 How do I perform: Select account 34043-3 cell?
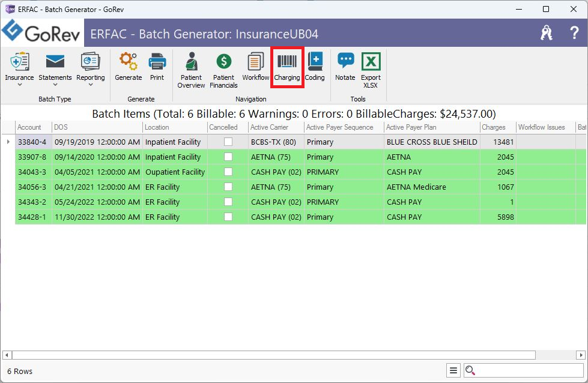(34, 172)
